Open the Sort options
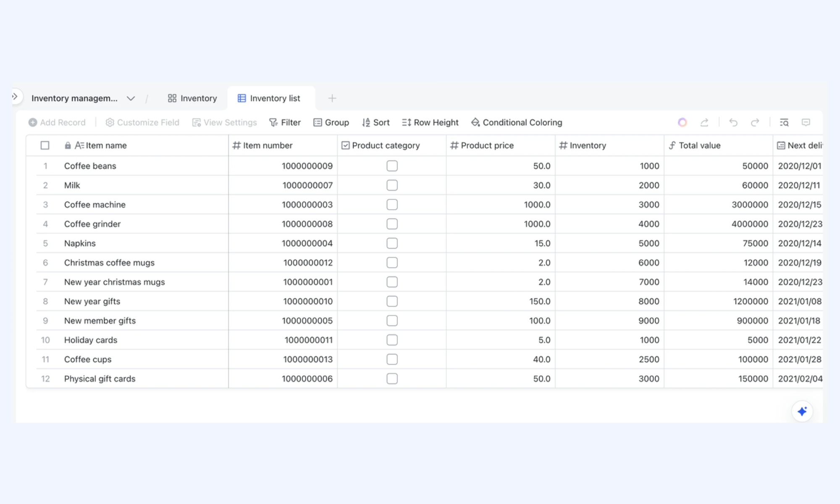Image resolution: width=840 pixels, height=504 pixels. (375, 122)
